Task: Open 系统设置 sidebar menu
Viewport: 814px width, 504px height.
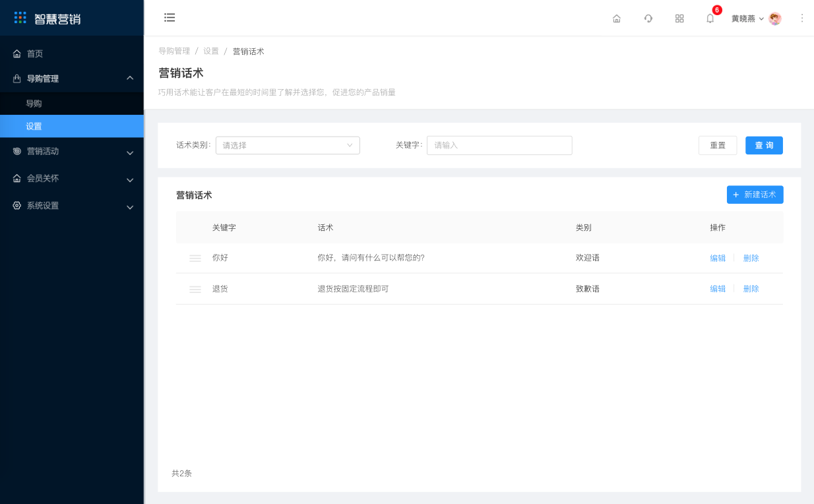Action: 72,205
